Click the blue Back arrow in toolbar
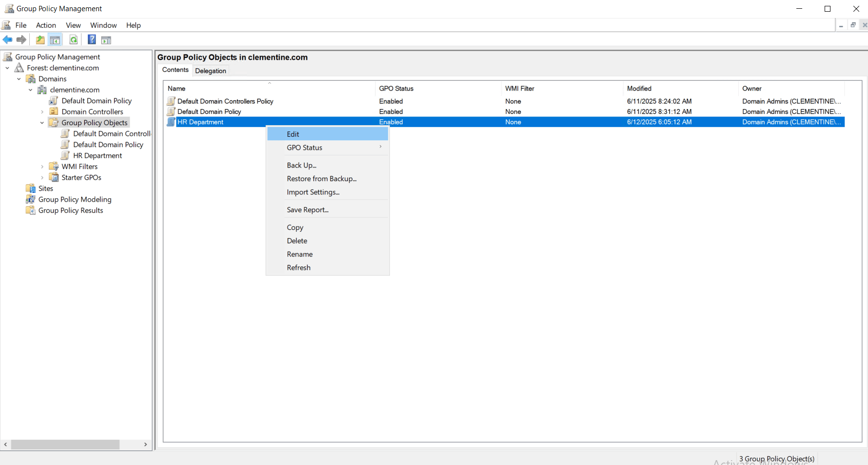The image size is (868, 465). 7,40
